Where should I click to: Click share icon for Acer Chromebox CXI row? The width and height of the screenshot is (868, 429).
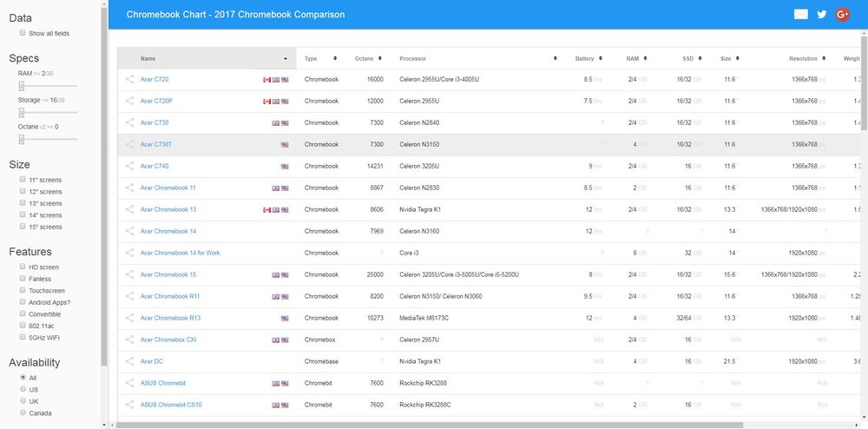click(x=129, y=340)
